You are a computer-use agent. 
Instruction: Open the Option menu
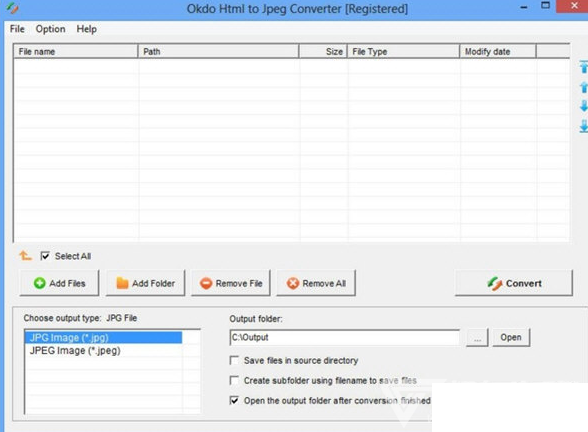[x=50, y=29]
